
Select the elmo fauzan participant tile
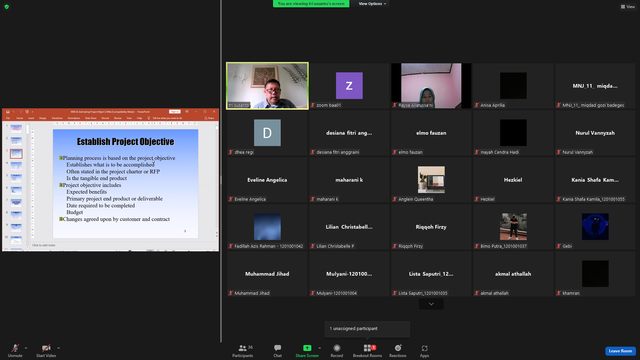pyautogui.click(x=431, y=133)
